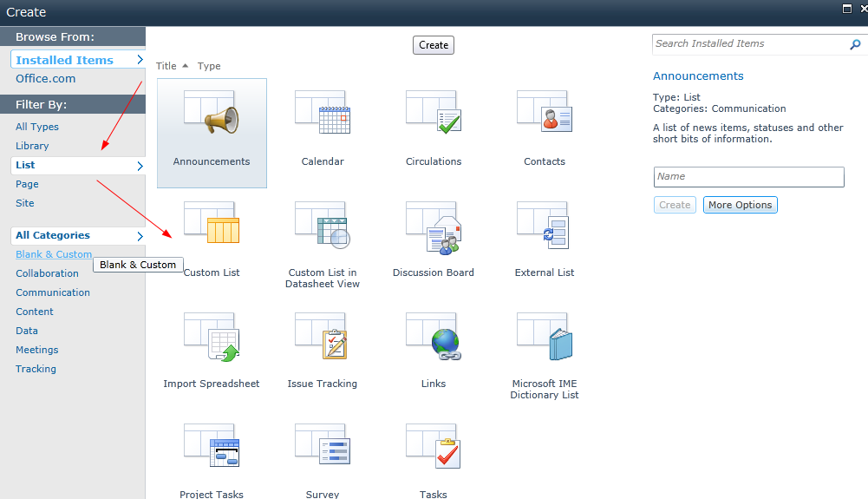Filter by Communication category

53,292
